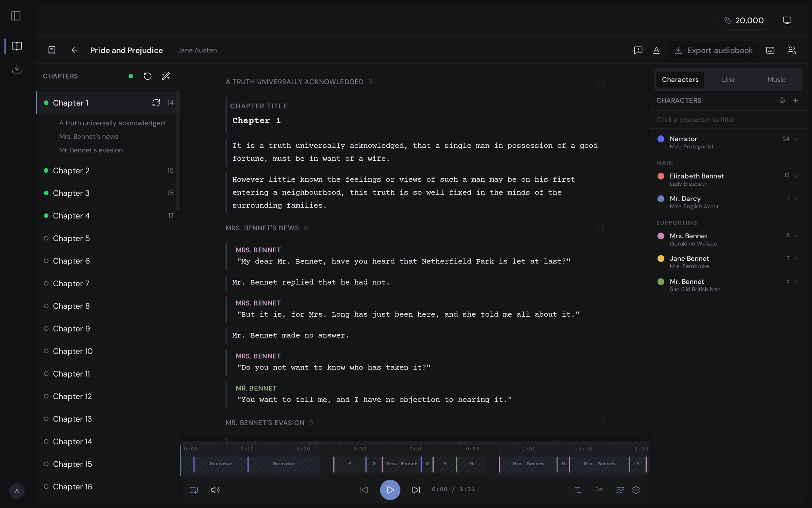Open the book library icon in sidebar

coord(17,46)
